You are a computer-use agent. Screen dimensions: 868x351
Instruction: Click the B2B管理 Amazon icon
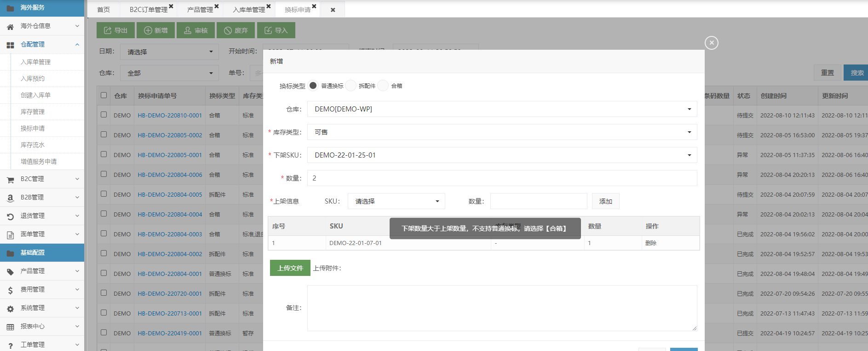click(10, 198)
